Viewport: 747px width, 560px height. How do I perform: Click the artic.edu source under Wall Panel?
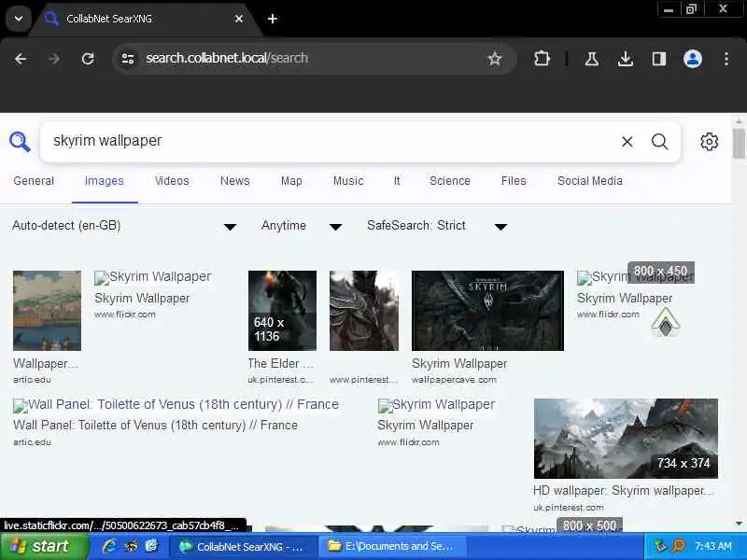point(32,442)
